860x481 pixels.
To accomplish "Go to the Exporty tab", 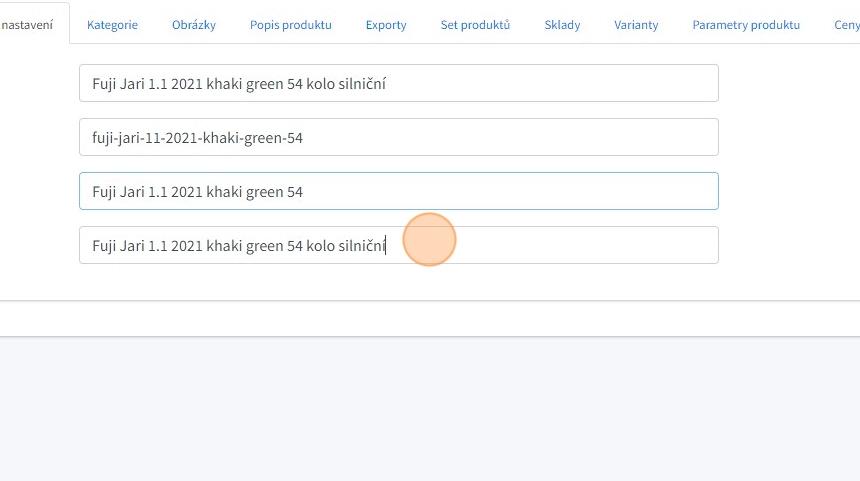I will point(386,25).
